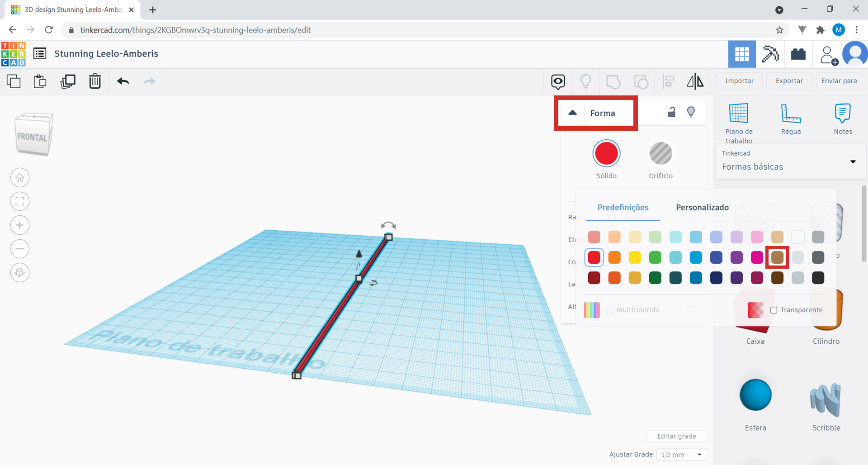Switch to orthographic view cube icon

point(20,273)
